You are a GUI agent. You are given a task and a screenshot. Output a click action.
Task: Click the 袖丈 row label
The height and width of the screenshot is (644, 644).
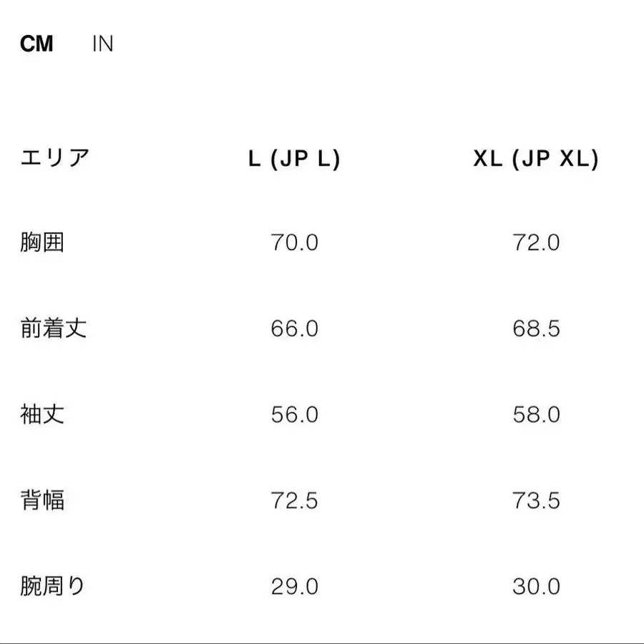(42, 414)
